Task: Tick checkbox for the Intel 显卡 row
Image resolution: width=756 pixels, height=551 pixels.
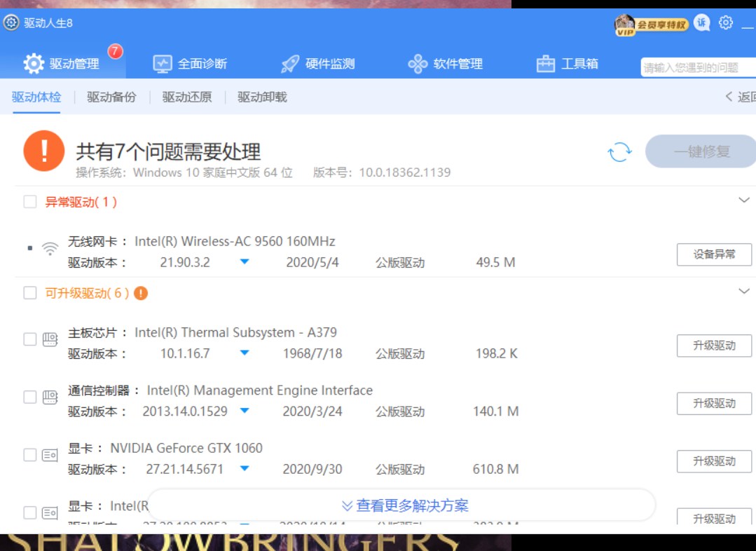Action: coord(30,512)
